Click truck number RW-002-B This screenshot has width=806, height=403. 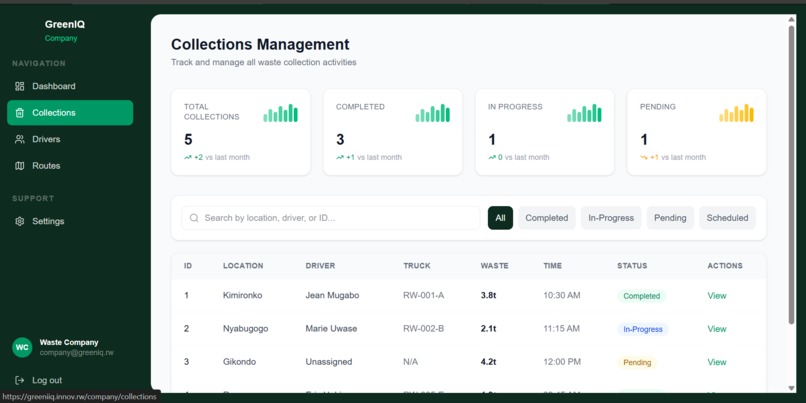coord(424,329)
